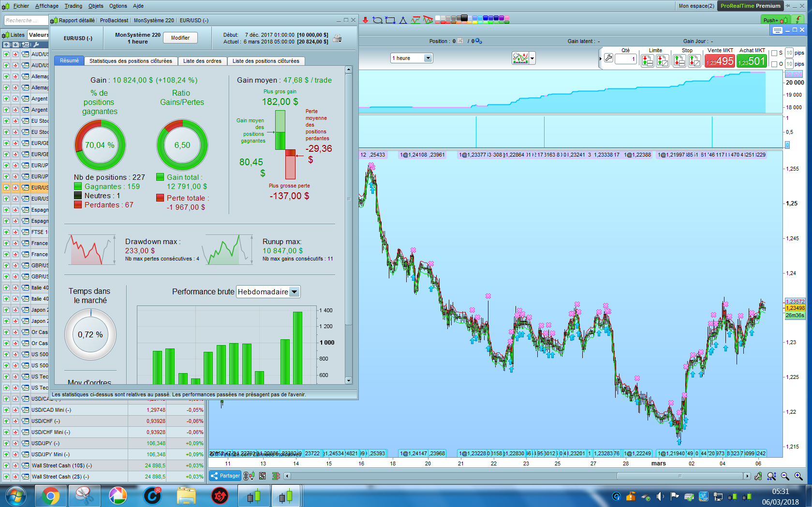Click the Qté quantity input field
The image size is (812, 507).
(x=625, y=59)
